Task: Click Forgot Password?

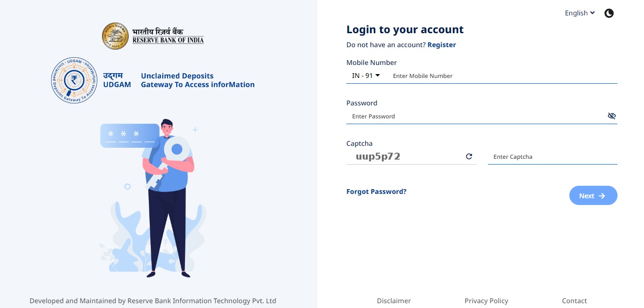Action: point(376,192)
